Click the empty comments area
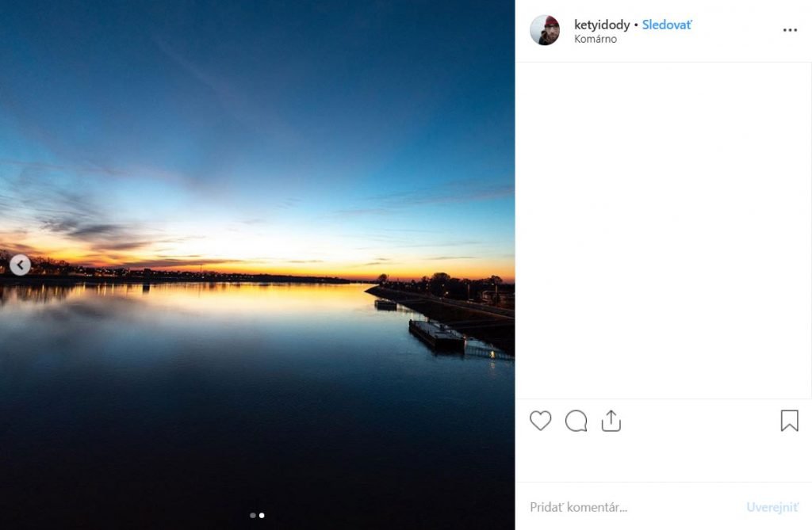Image resolution: width=812 pixels, height=530 pixels. click(663, 230)
